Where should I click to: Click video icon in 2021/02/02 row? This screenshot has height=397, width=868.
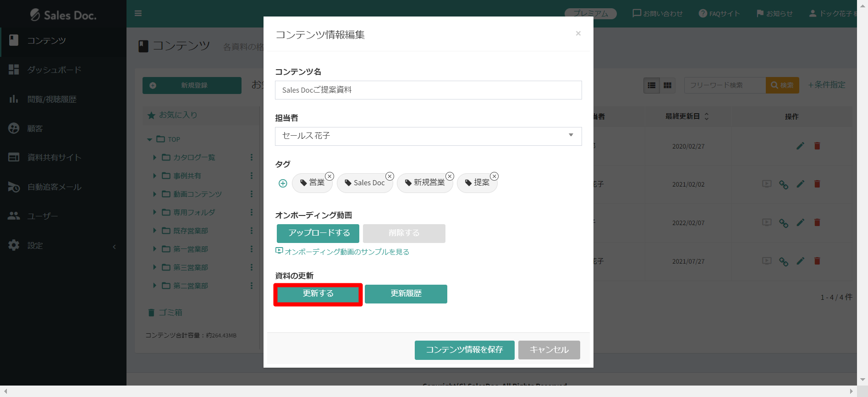pyautogui.click(x=767, y=184)
